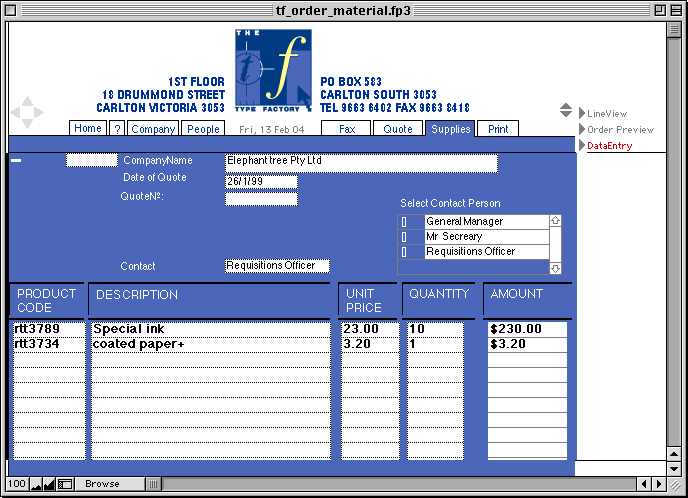Toggle the status area control icon
Image resolution: width=688 pixels, height=498 pixels.
coord(65,484)
